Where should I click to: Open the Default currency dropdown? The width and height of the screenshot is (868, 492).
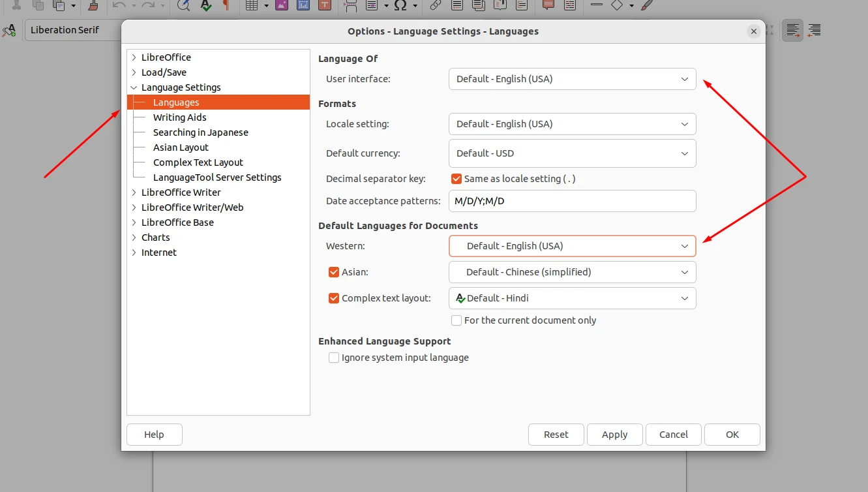click(x=573, y=153)
